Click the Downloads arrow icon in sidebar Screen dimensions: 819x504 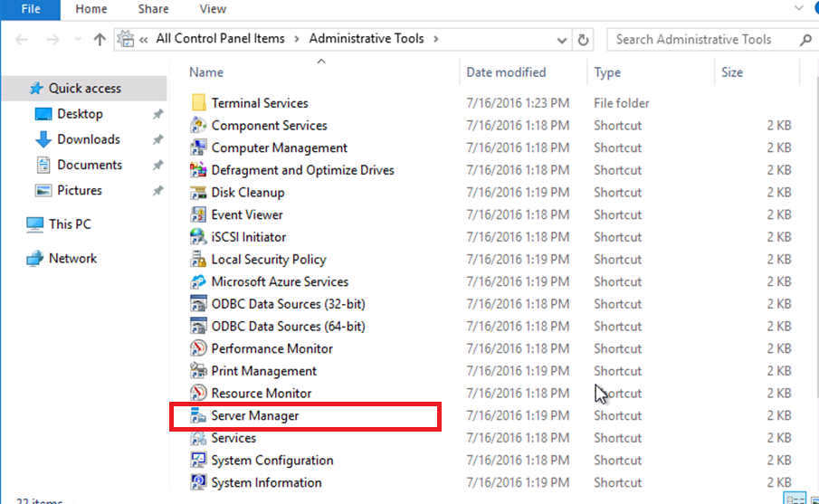(43, 139)
